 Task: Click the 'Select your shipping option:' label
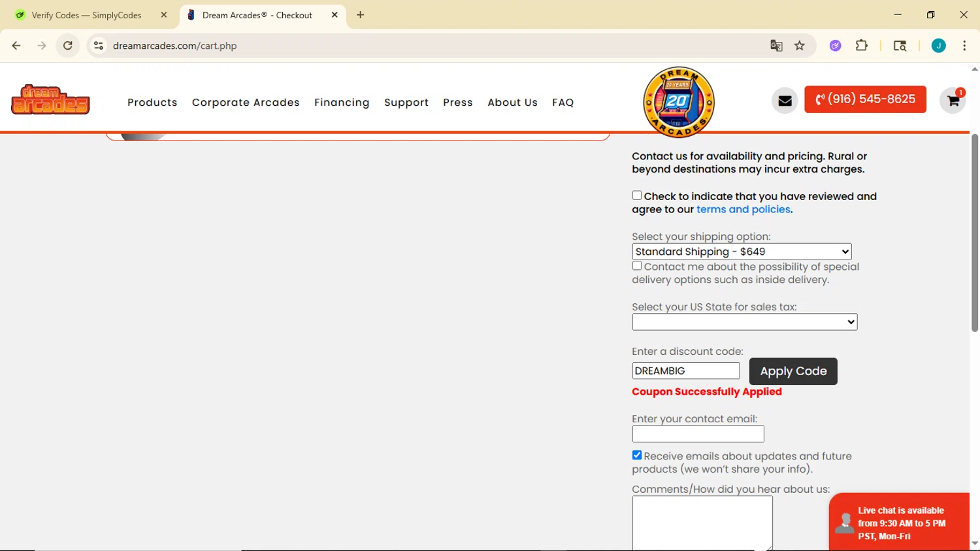pos(701,237)
